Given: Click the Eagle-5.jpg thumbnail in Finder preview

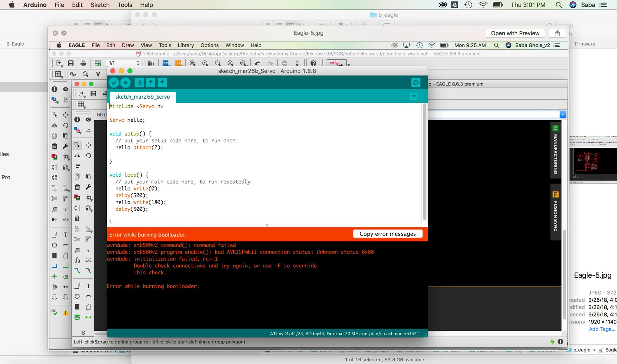Looking at the screenshot, I should (x=593, y=160).
